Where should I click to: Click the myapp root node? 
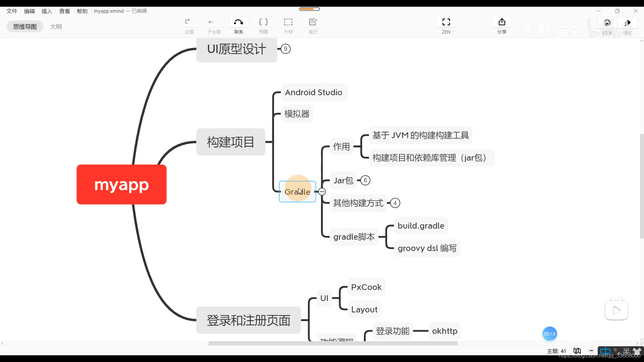[x=122, y=184]
